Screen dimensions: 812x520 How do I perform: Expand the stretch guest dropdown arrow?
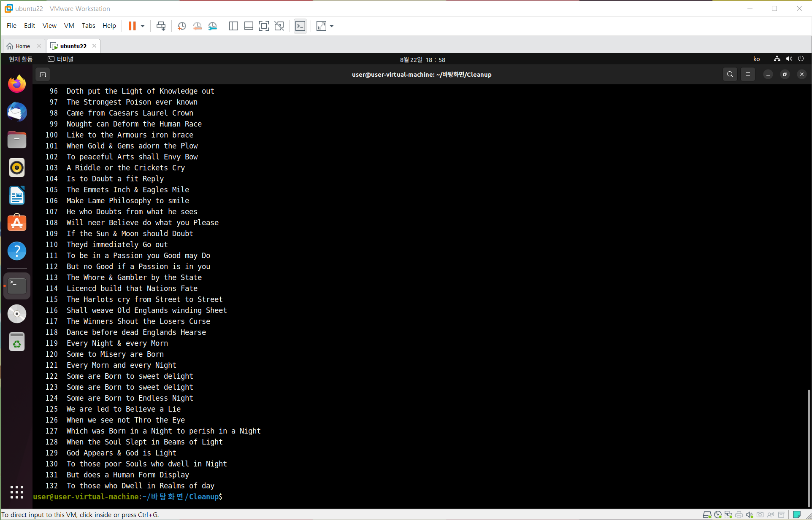click(332, 26)
